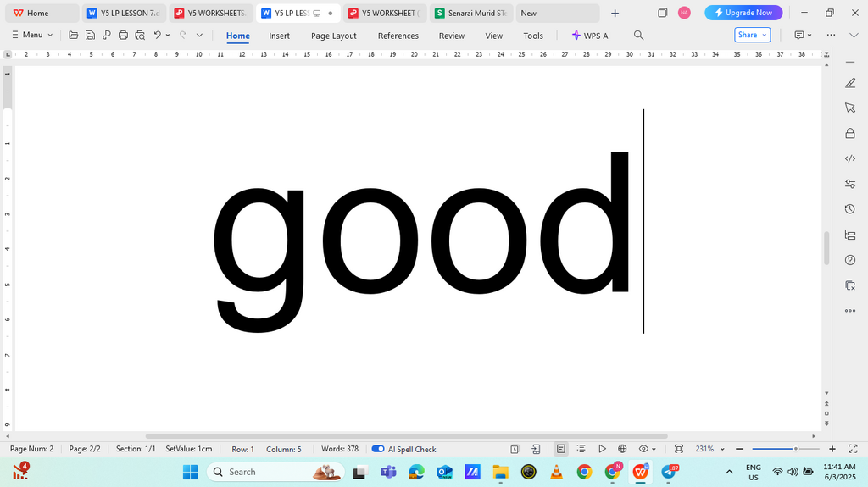Click the Save icon in toolbar
The width and height of the screenshot is (868, 487).
coord(90,36)
